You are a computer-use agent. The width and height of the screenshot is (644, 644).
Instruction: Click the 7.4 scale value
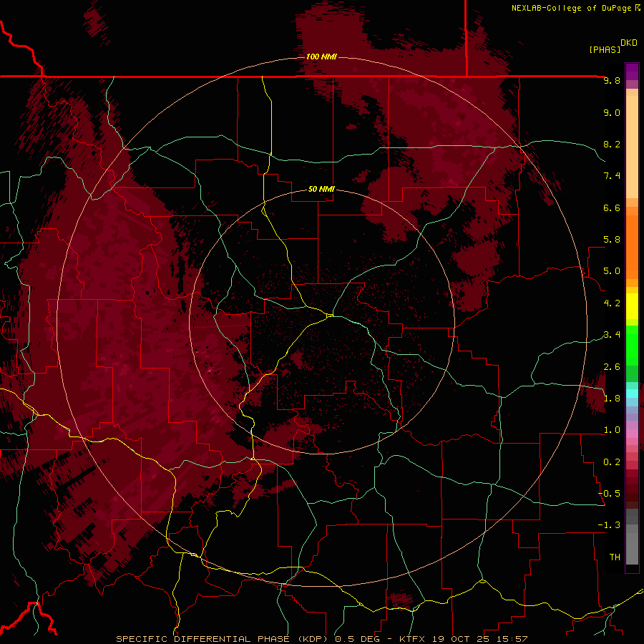(612, 176)
